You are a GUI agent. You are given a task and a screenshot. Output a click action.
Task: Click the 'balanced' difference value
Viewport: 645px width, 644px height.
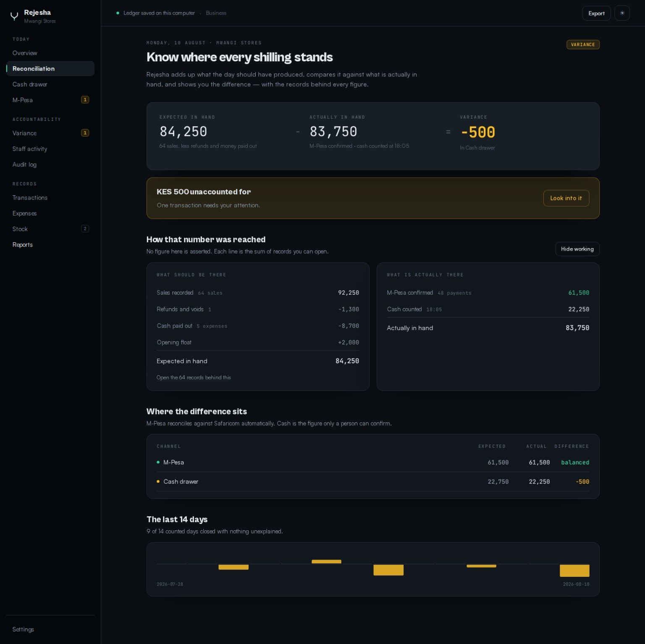pyautogui.click(x=575, y=462)
